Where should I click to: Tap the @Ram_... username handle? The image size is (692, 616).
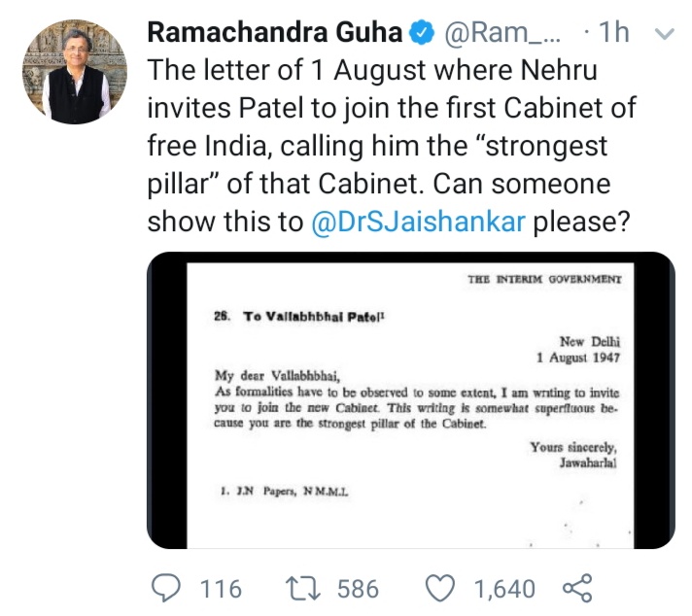[x=502, y=33]
